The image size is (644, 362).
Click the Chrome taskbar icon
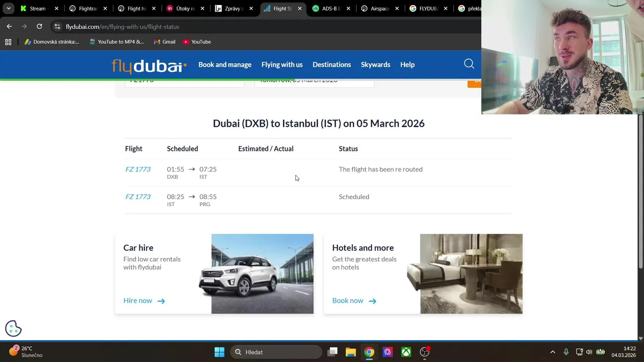369,352
